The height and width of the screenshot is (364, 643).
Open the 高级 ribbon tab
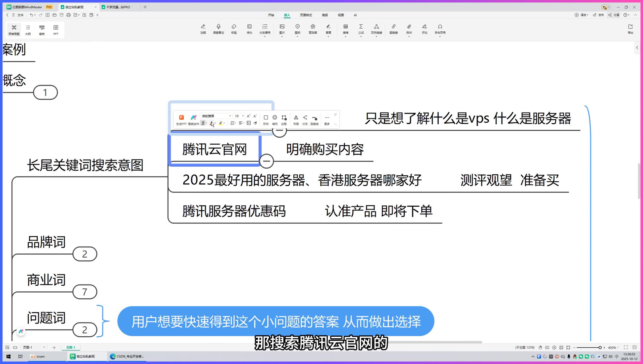325,15
